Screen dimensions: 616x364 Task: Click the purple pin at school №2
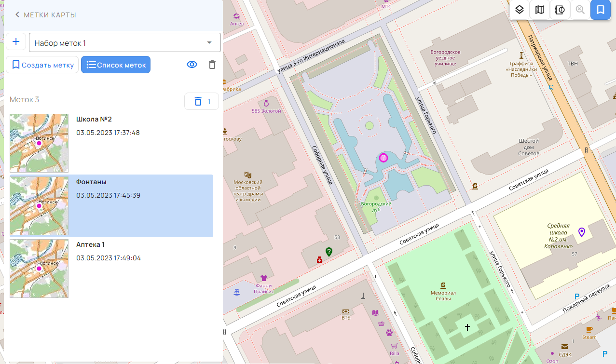pyautogui.click(x=582, y=232)
